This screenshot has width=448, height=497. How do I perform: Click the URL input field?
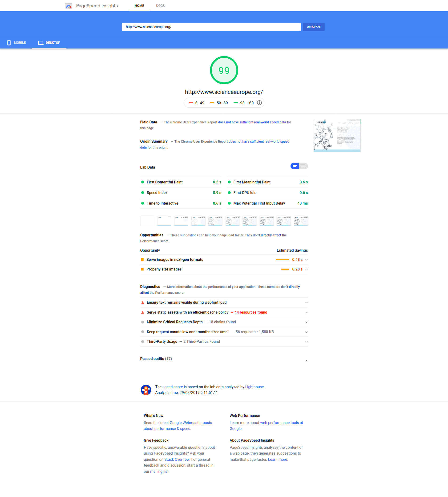(x=211, y=27)
